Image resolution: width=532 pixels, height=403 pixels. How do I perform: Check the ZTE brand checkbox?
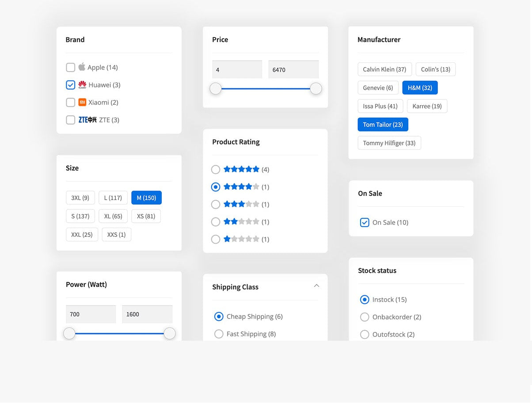pyautogui.click(x=70, y=120)
